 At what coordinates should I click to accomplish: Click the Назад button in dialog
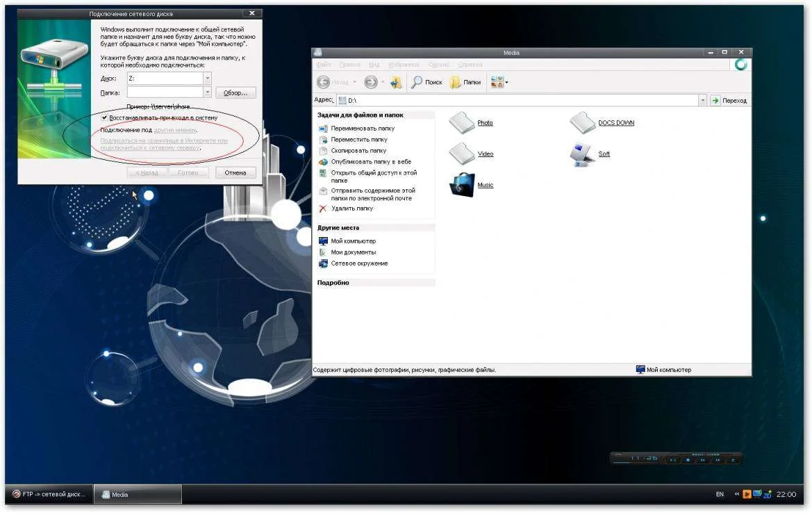coord(147,172)
